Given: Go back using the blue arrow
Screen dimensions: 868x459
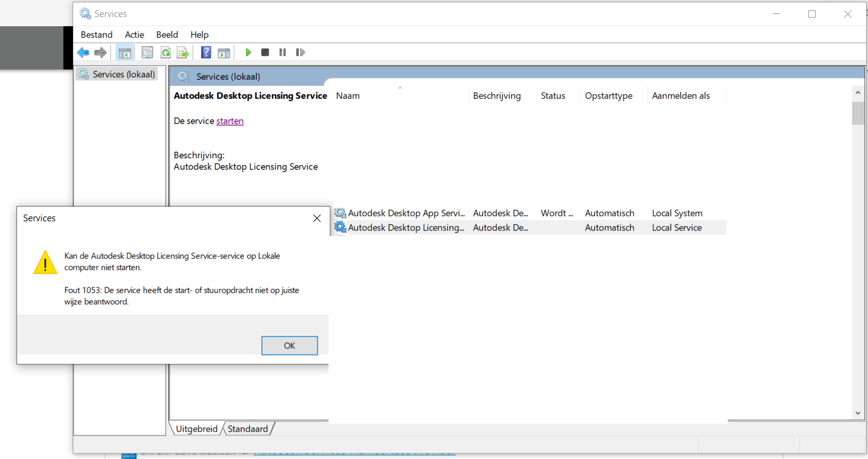Looking at the screenshot, I should pyautogui.click(x=83, y=52).
